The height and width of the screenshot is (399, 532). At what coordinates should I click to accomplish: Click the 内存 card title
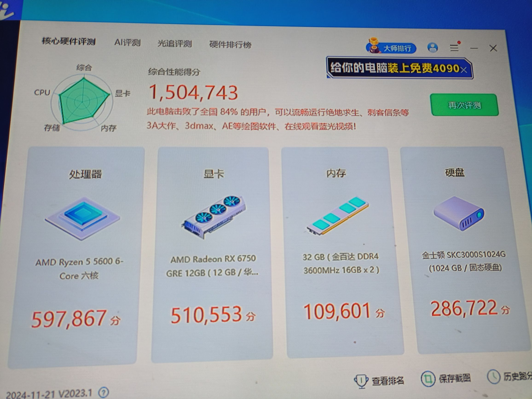click(336, 173)
